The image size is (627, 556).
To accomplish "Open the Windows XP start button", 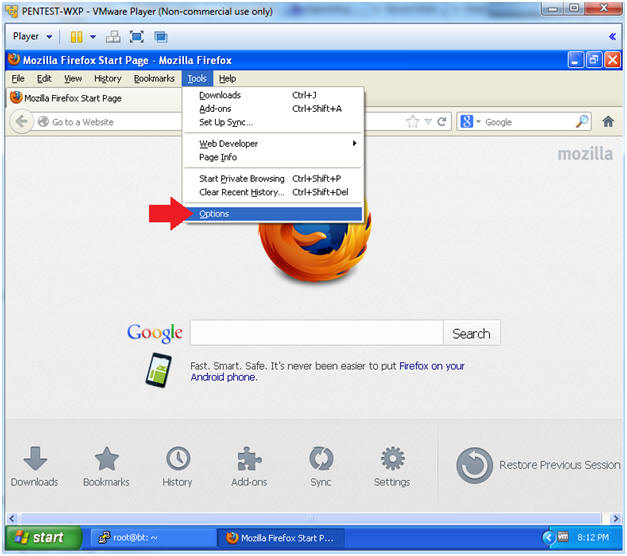I will coord(44,538).
